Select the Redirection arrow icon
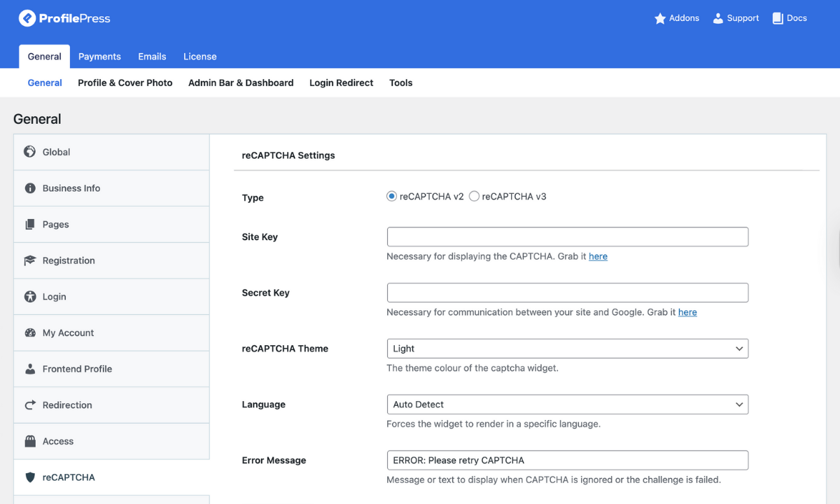This screenshot has height=504, width=840. tap(30, 405)
